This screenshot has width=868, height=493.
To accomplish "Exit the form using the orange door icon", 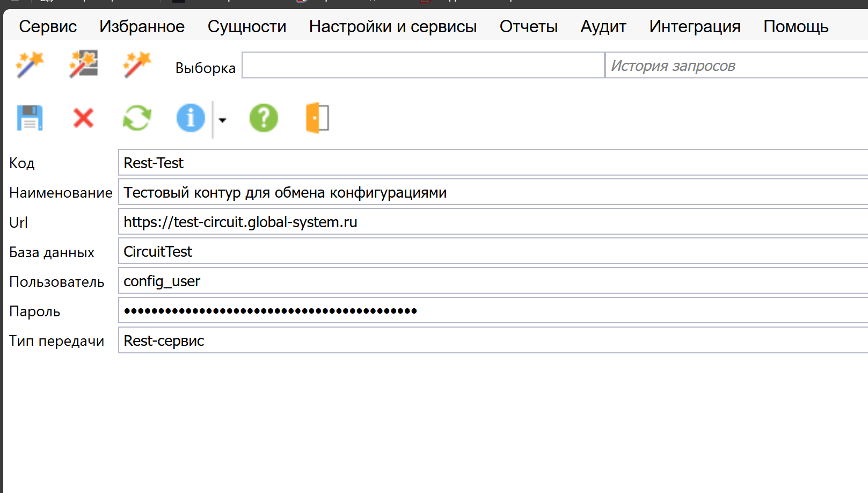I will tap(317, 118).
